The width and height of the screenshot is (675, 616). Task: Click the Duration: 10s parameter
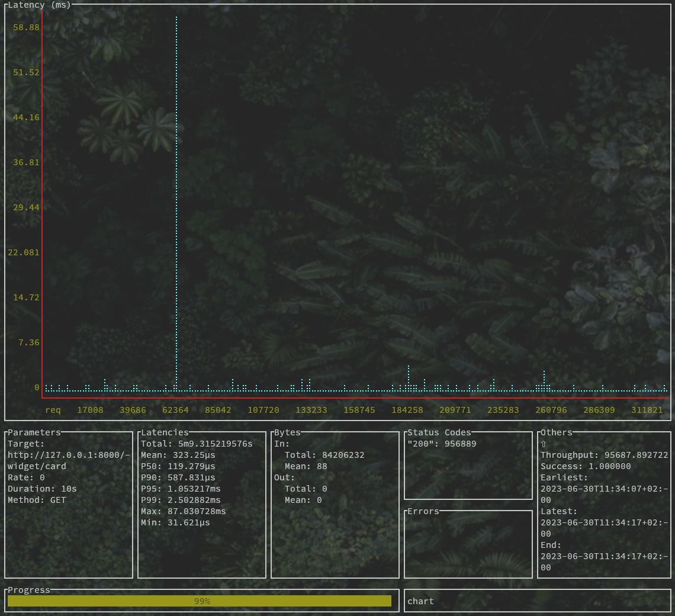pyautogui.click(x=42, y=489)
